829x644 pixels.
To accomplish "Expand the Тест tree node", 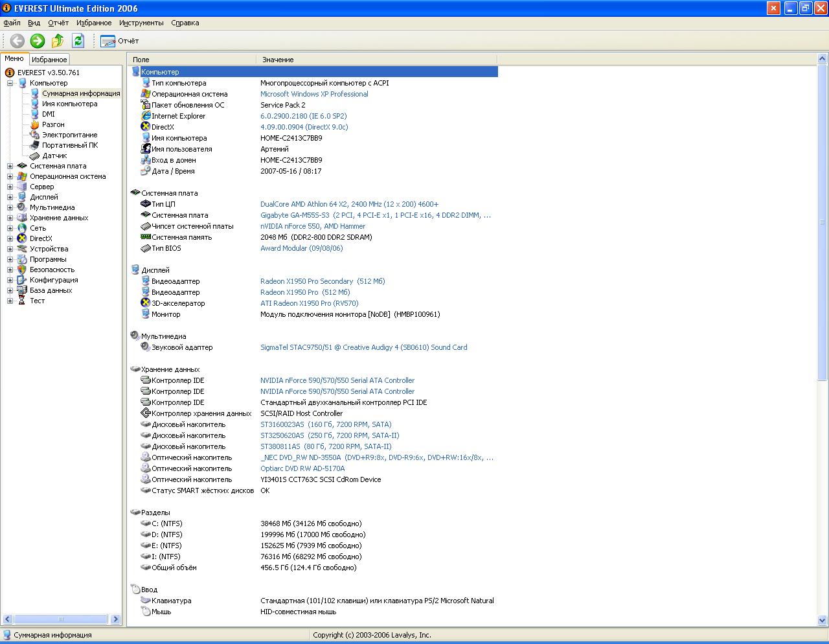I will click(10, 301).
